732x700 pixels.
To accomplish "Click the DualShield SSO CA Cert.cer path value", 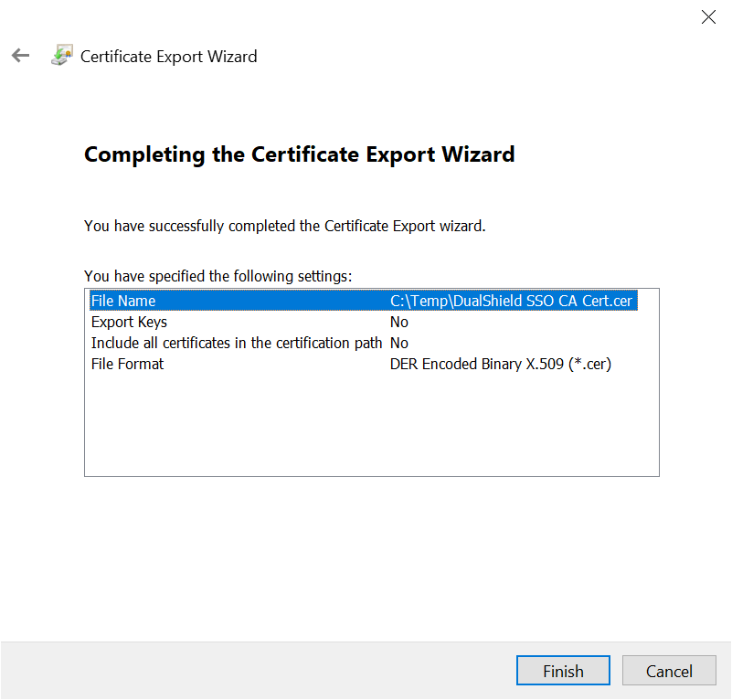I will 511,301.
